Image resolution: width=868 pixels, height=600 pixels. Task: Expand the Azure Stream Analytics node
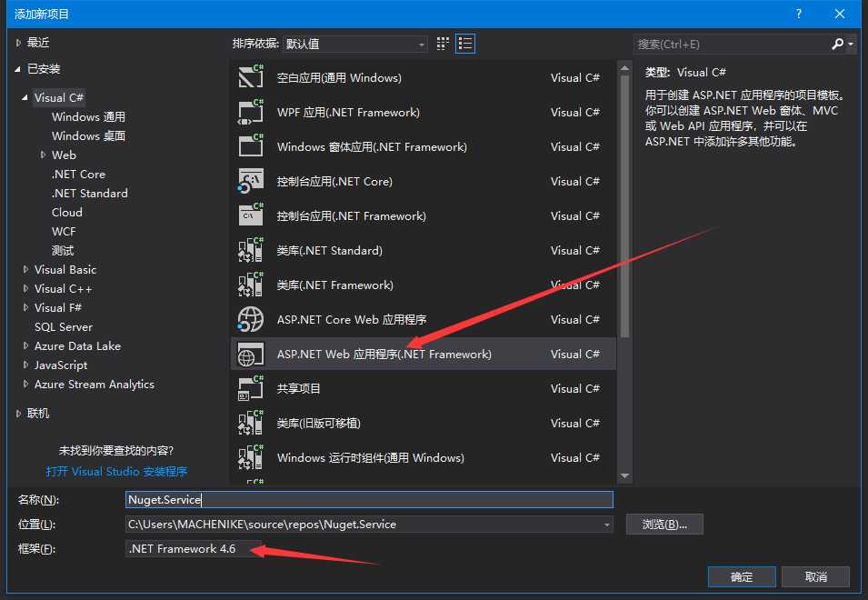(25, 385)
